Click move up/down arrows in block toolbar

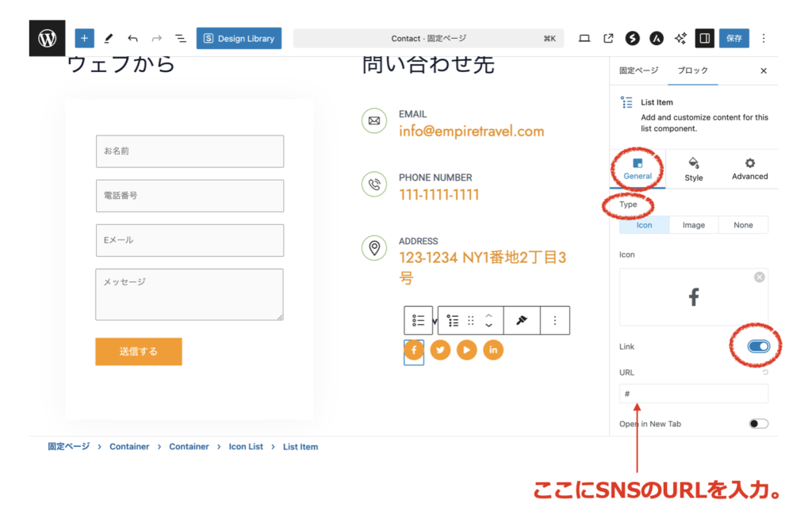[x=488, y=320]
